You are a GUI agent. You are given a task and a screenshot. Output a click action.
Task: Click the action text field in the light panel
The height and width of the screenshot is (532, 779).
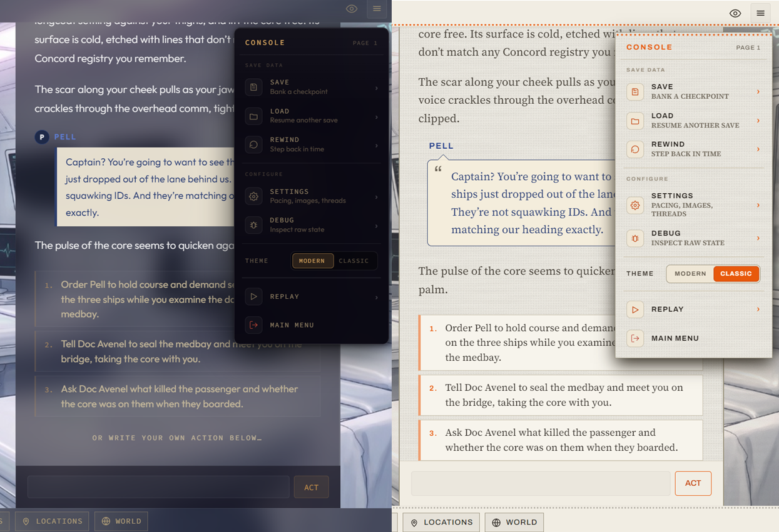[x=541, y=483]
